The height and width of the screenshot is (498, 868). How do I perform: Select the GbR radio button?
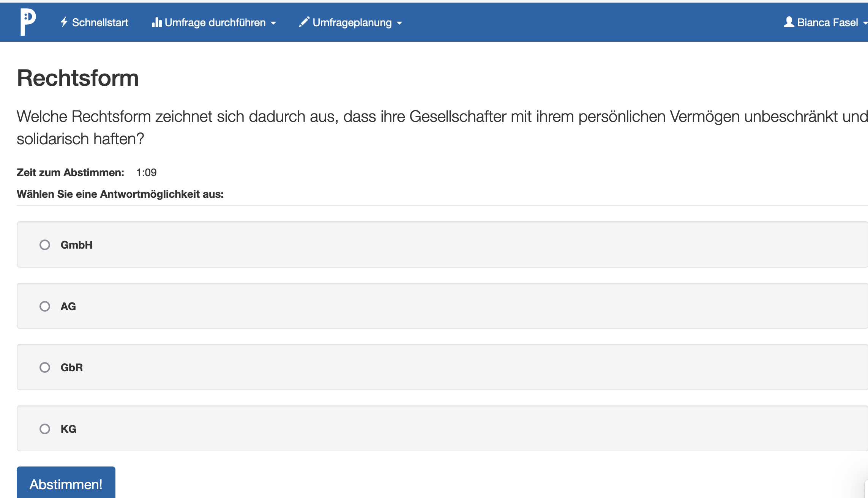(45, 367)
